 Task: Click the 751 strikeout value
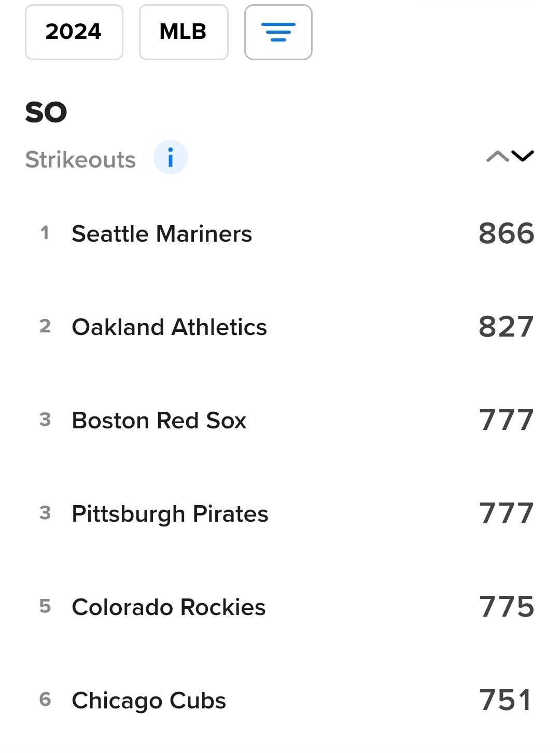[x=505, y=700]
